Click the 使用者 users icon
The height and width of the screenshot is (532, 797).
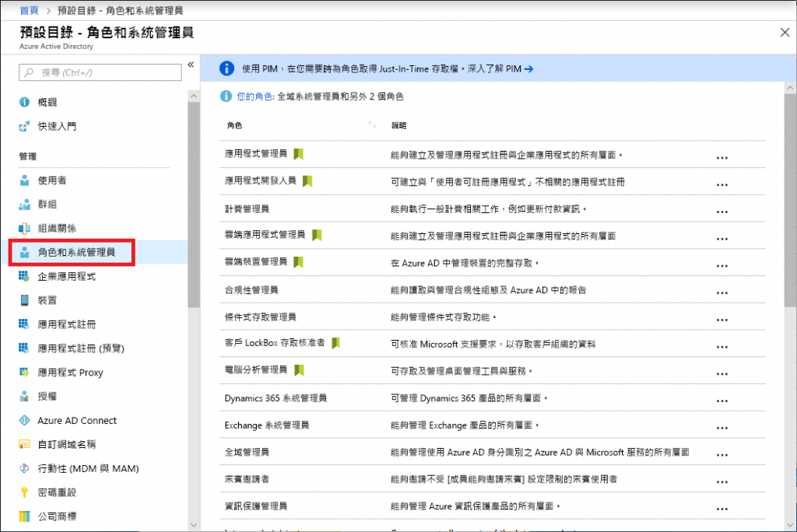[24, 180]
